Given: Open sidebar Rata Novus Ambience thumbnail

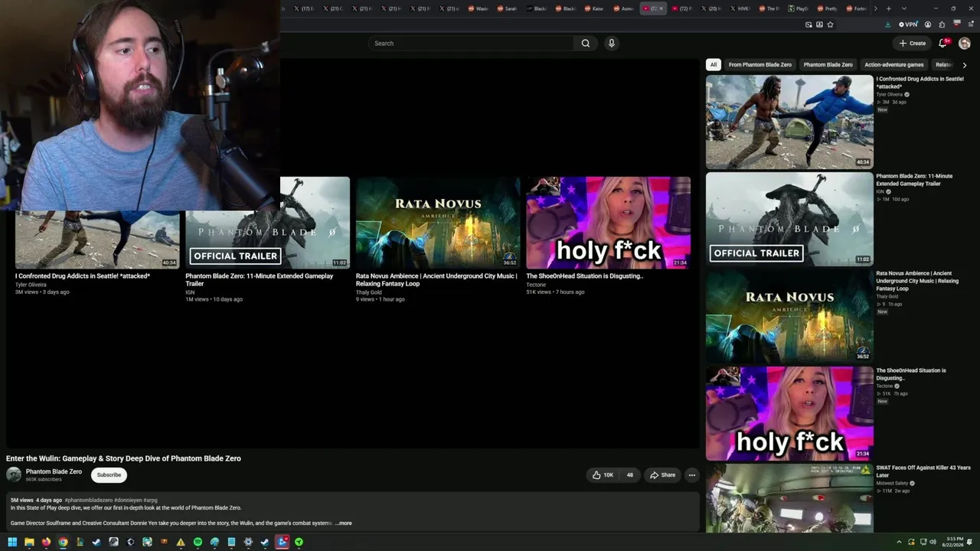Looking at the screenshot, I should pos(789,316).
